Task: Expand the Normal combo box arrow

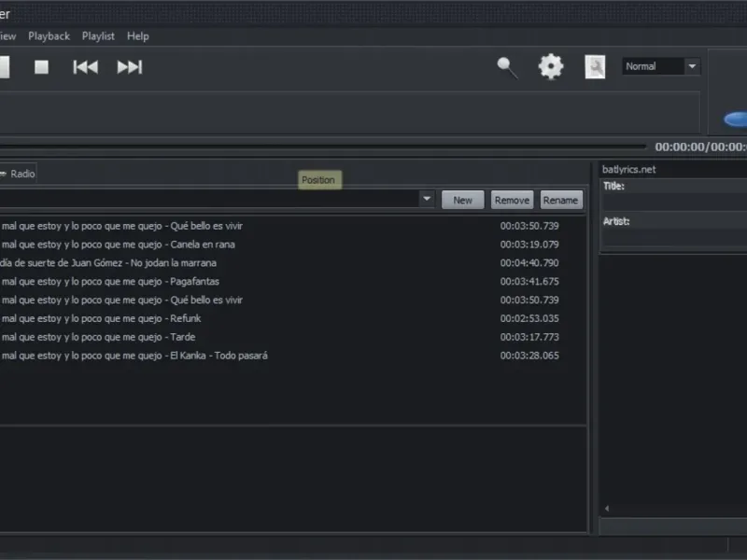Action: pos(692,66)
